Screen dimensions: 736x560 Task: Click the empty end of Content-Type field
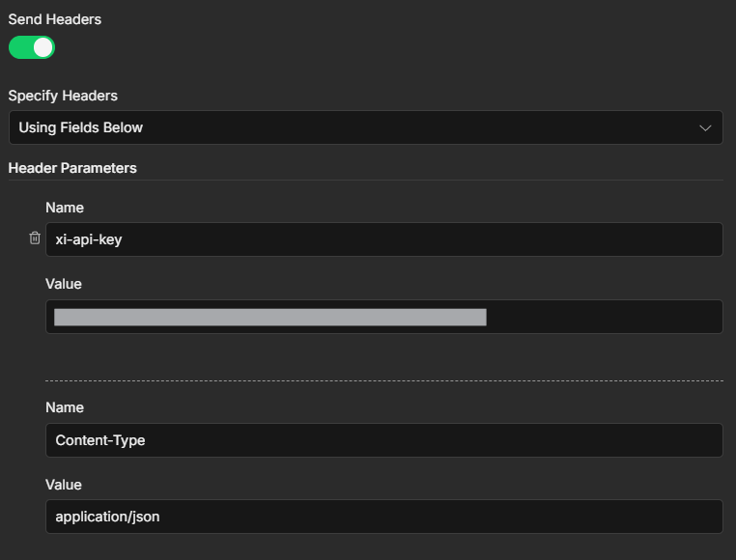(580, 440)
